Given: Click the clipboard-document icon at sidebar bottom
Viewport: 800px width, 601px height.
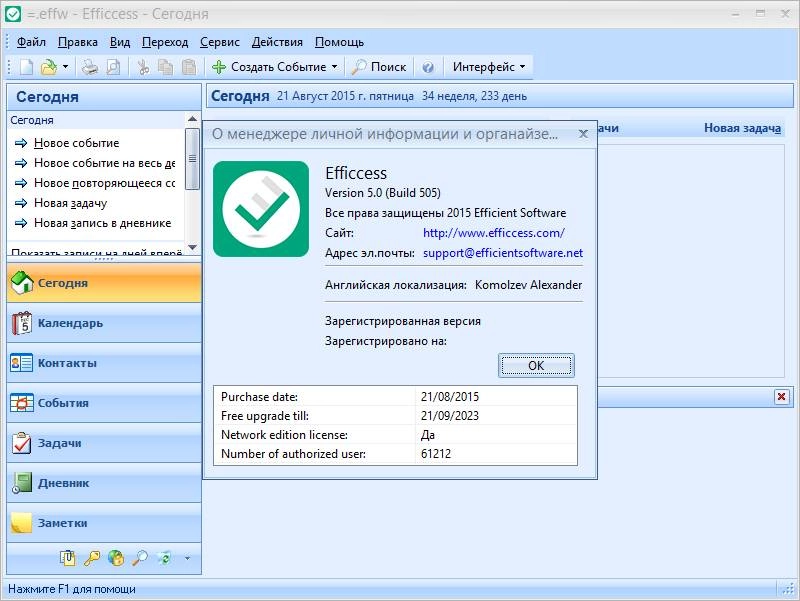Looking at the screenshot, I should [x=67, y=558].
